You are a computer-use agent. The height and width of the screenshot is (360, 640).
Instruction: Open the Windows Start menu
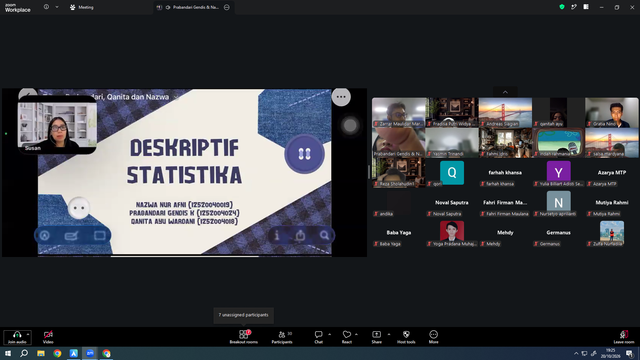[x=8, y=353]
